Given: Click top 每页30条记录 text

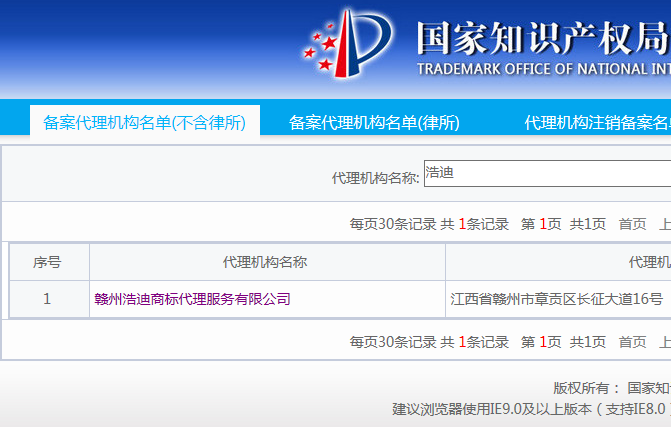Looking at the screenshot, I should pyautogui.click(x=393, y=224).
